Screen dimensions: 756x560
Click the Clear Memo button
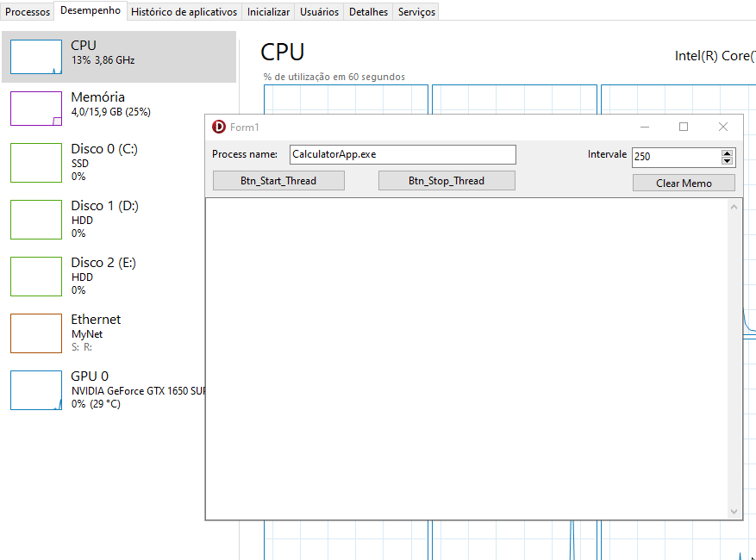684,184
